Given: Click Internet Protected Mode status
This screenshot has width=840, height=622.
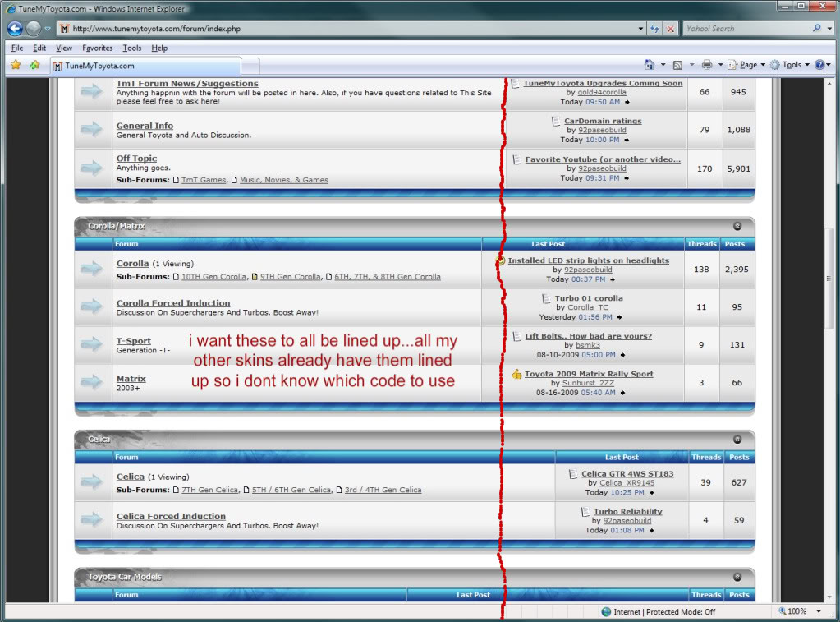Looking at the screenshot, I should point(659,612).
